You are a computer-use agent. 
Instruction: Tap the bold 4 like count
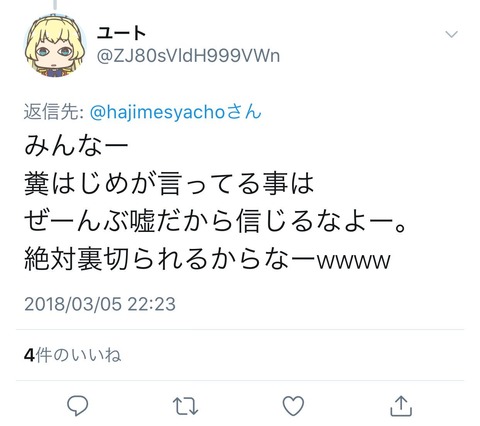pos(29,355)
